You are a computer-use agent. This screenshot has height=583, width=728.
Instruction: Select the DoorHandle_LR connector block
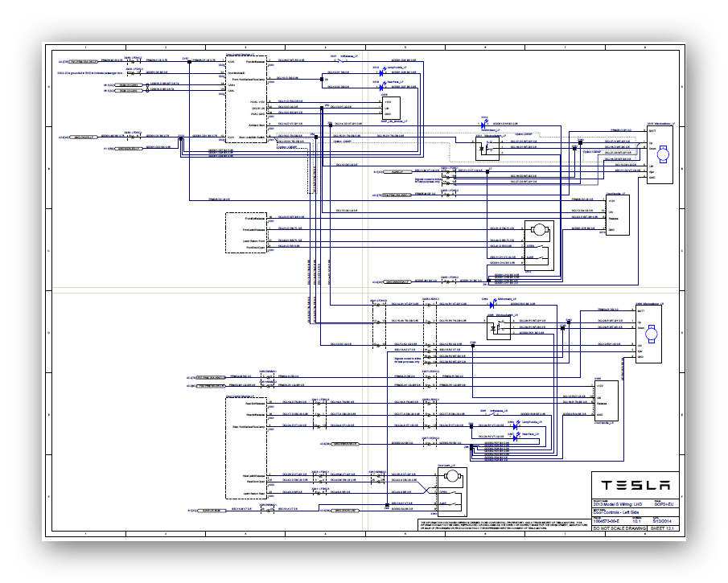tap(607, 400)
